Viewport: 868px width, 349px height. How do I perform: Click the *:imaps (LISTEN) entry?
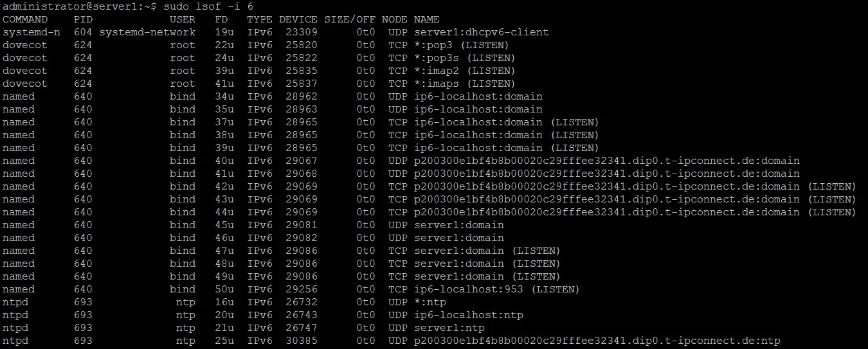[465, 84]
